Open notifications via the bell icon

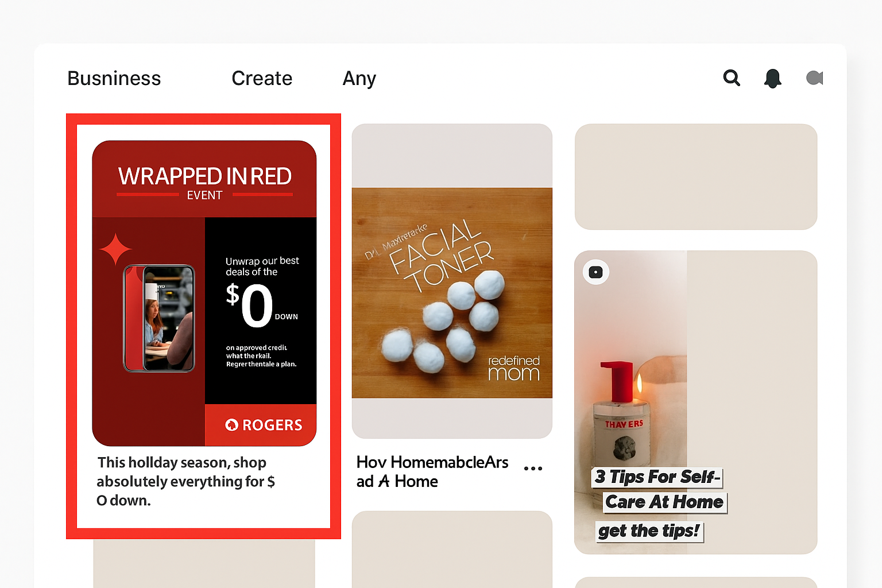(773, 78)
